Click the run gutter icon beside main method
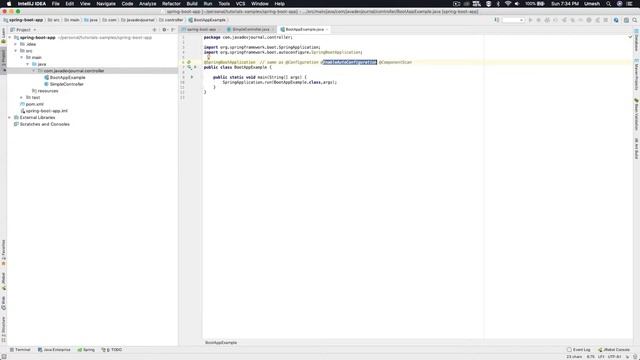This screenshot has height=360, width=640. coord(192,77)
